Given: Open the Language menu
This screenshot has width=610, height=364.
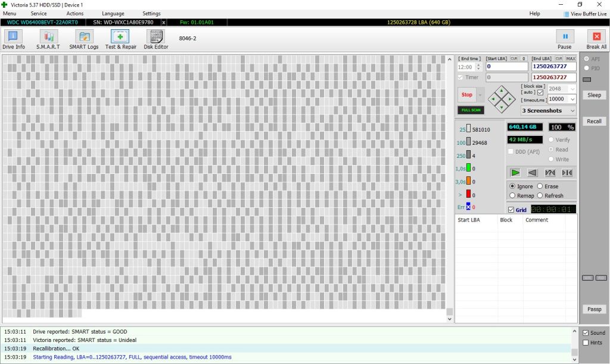Looking at the screenshot, I should coord(113,14).
